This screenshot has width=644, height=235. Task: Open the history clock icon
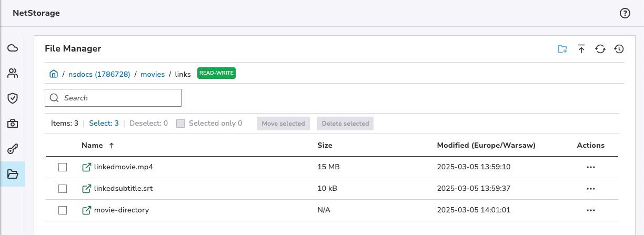[x=619, y=49]
